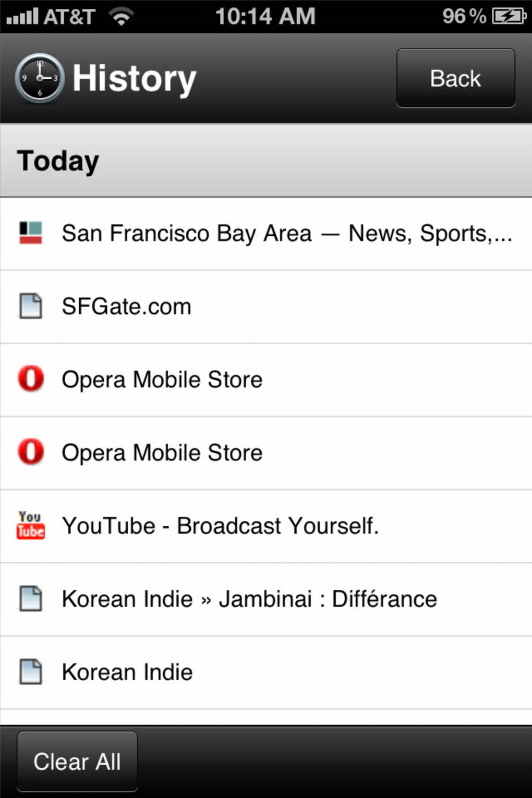Click the second Opera logo icon
This screenshot has height=798, width=532.
click(31, 452)
